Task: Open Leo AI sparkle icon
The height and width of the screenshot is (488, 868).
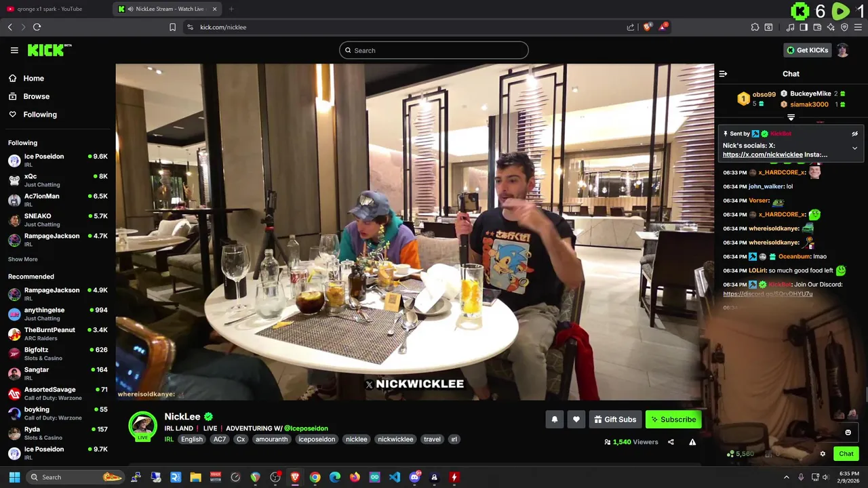Action: point(831,27)
